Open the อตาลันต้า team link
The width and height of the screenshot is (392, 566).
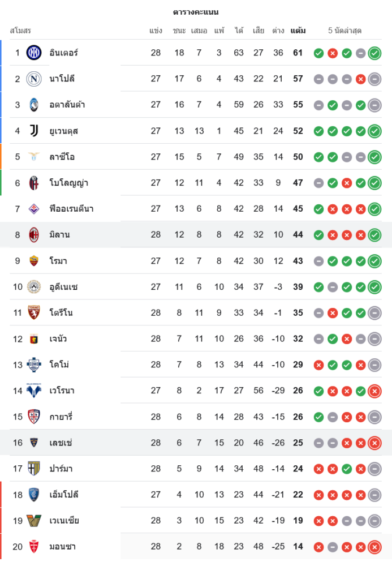67,105
